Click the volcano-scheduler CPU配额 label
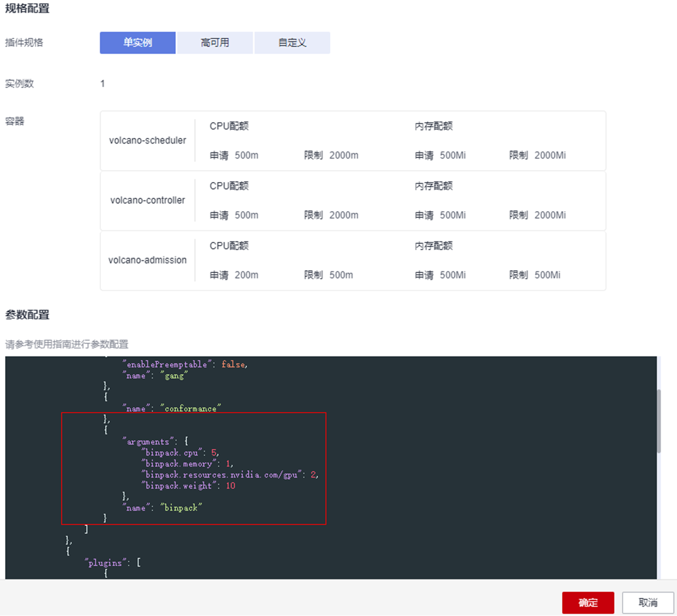677x616 pixels. [x=229, y=126]
